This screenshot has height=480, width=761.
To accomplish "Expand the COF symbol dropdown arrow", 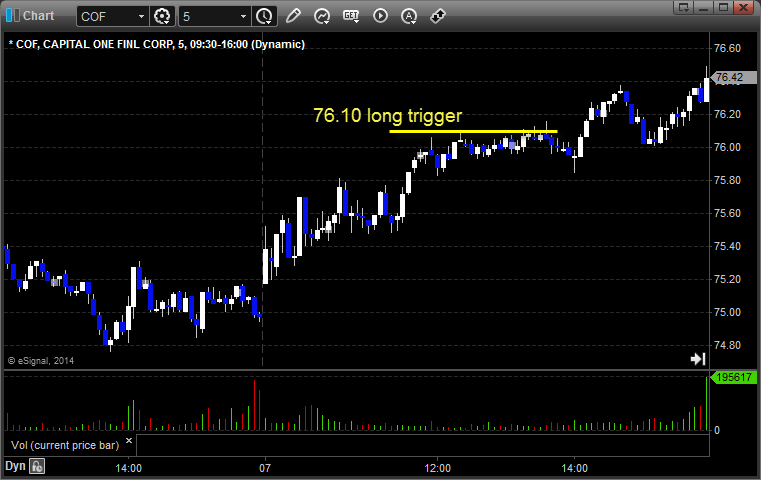I will point(141,17).
